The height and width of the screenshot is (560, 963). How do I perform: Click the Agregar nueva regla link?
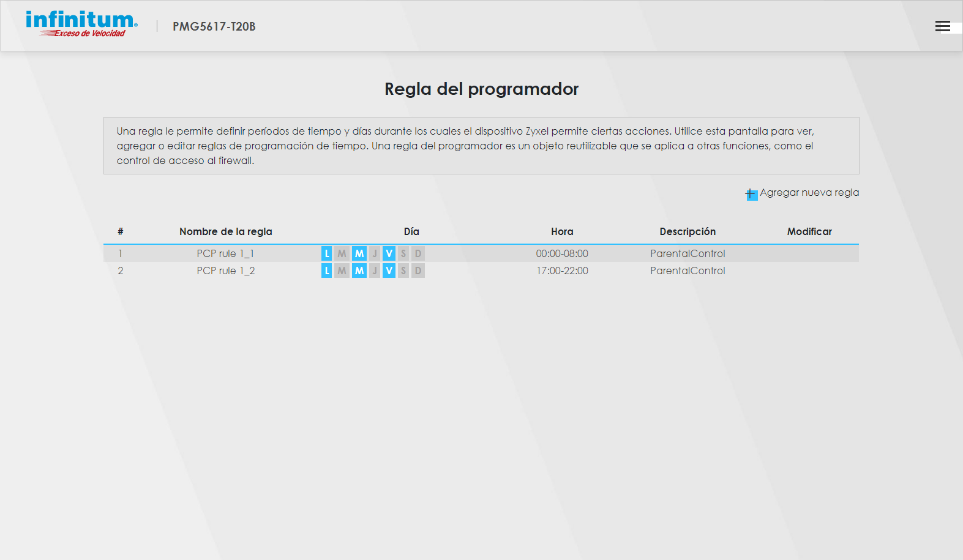[x=809, y=193]
